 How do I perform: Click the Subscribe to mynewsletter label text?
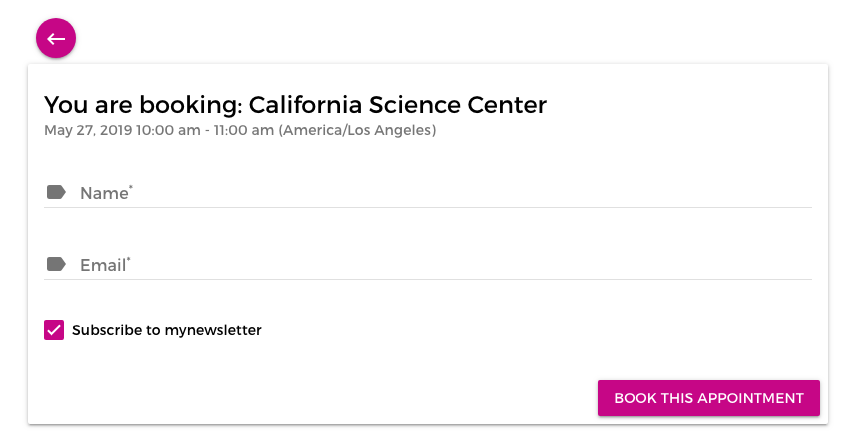[167, 330]
